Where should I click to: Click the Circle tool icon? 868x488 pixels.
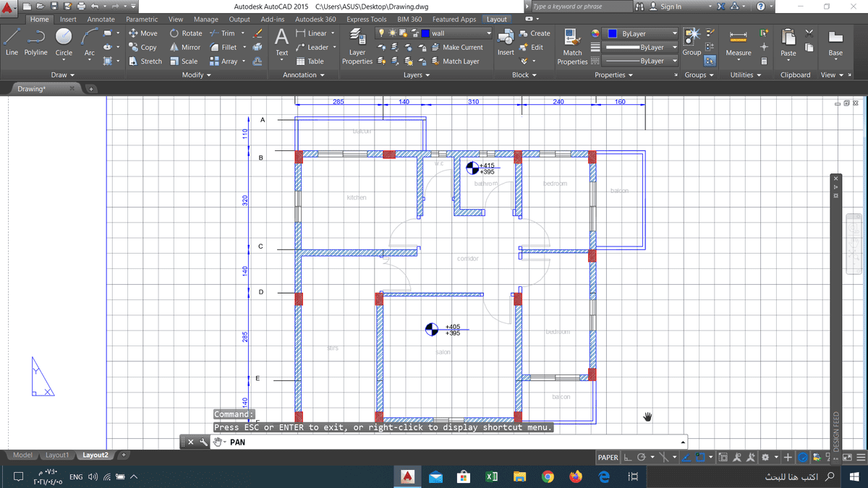click(x=64, y=37)
